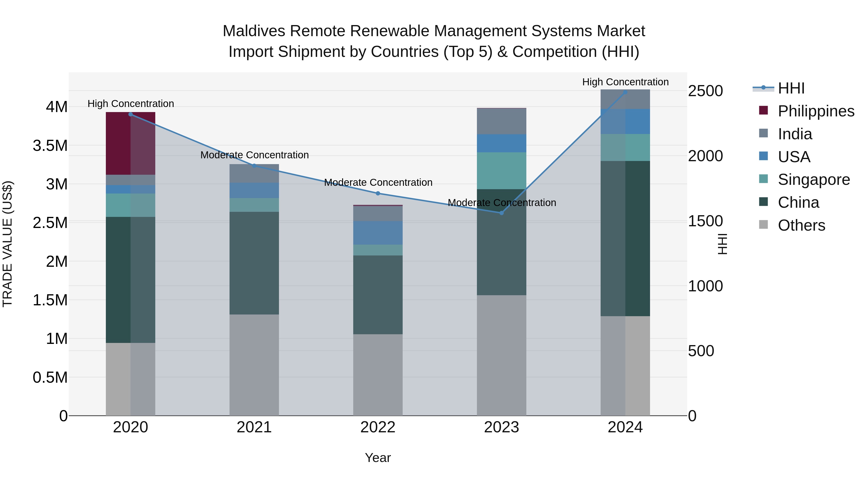Select the Philippines segment in 2020 bar

click(131, 143)
